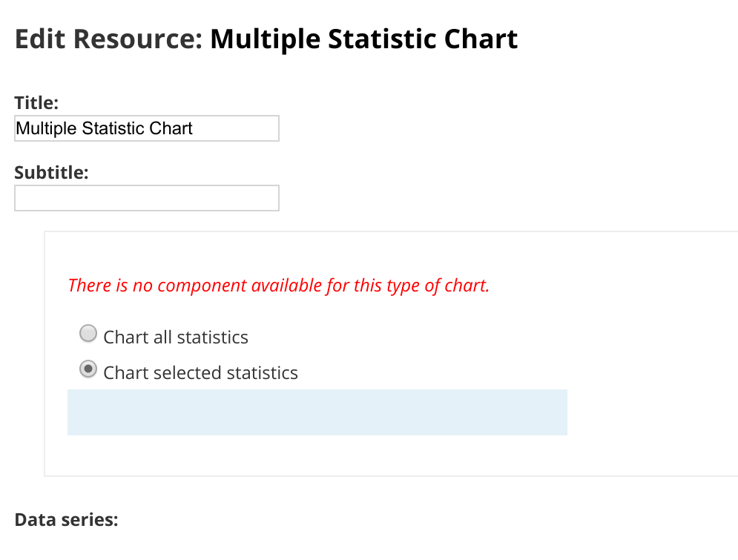The height and width of the screenshot is (560, 738).
Task: Click the "Edit Resource:" heading prefix
Action: (108, 39)
